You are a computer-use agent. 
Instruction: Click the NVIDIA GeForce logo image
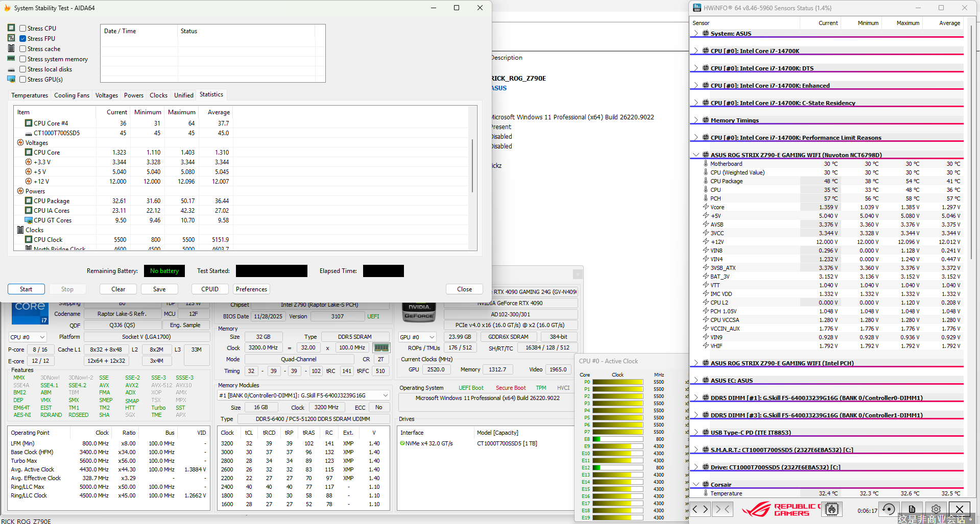click(419, 312)
